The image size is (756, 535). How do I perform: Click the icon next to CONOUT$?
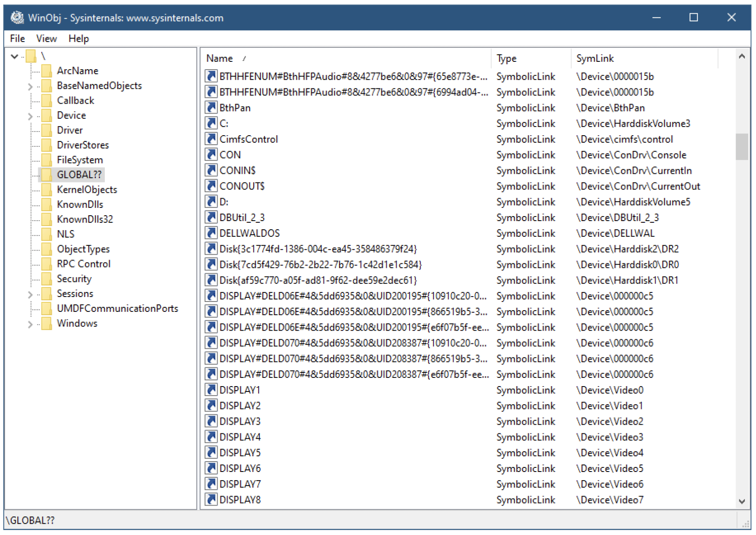pyautogui.click(x=211, y=186)
